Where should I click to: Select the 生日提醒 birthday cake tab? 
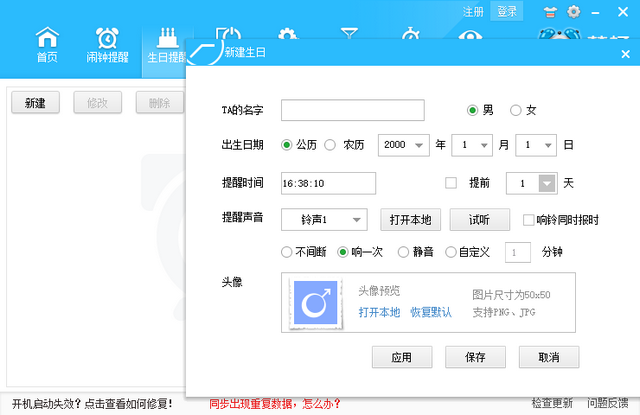[x=165, y=45]
